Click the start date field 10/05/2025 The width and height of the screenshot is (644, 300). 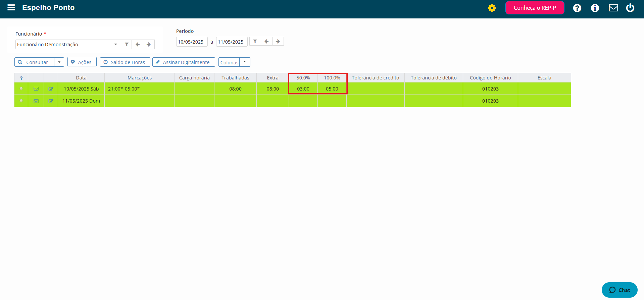(x=192, y=42)
